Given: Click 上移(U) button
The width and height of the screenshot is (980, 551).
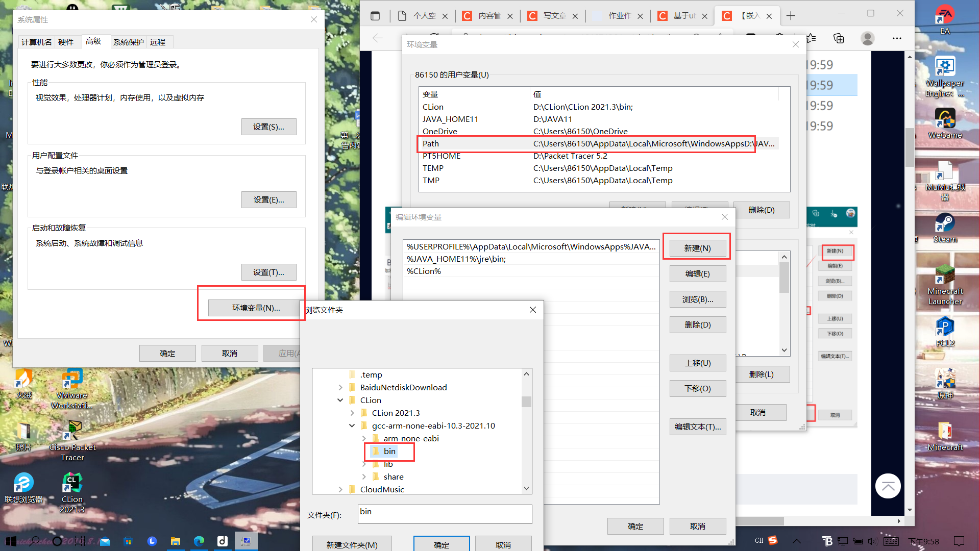Looking at the screenshot, I should 697,363.
